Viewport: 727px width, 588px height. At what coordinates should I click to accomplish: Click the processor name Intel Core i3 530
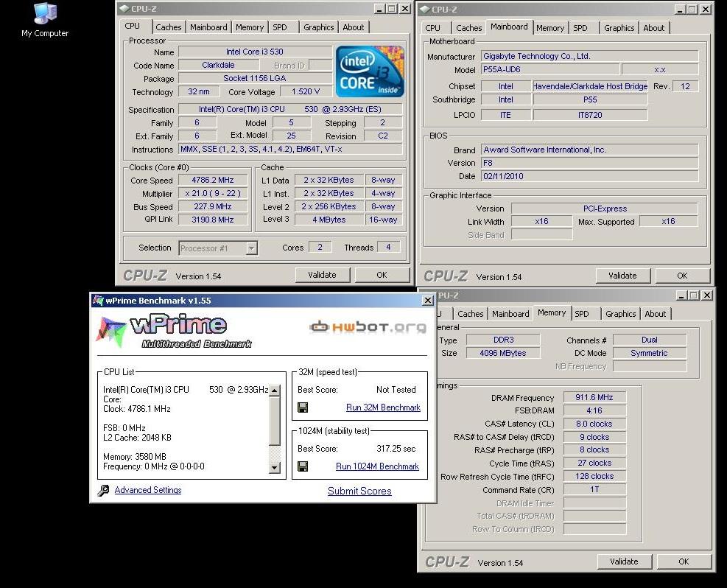coord(255,52)
